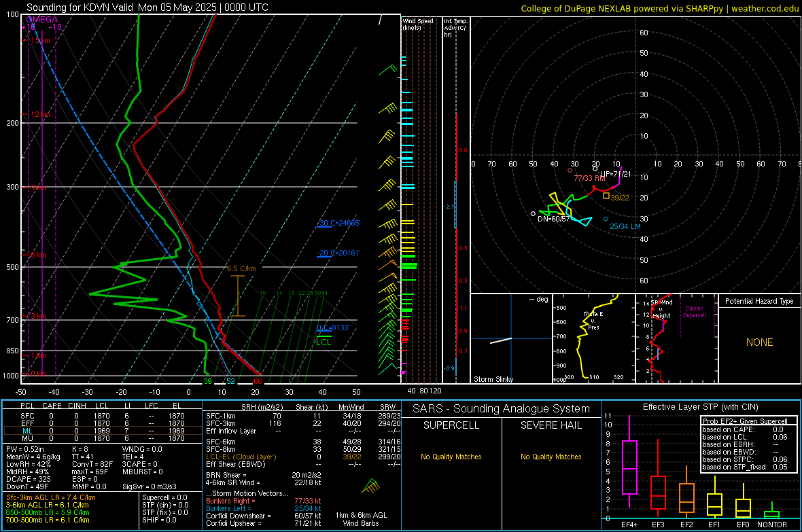Select the MU parcel row

102,438
